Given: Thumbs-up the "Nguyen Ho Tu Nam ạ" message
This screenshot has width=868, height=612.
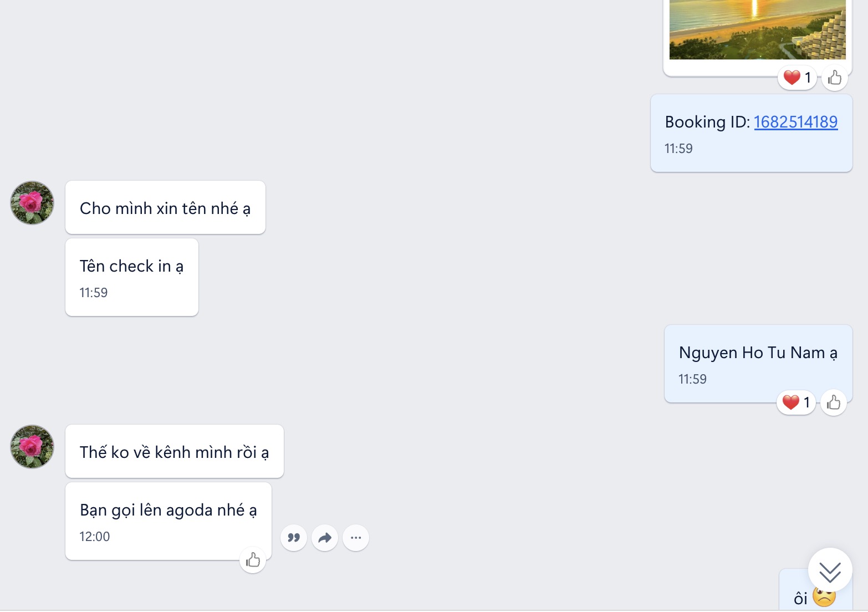Looking at the screenshot, I should [833, 402].
